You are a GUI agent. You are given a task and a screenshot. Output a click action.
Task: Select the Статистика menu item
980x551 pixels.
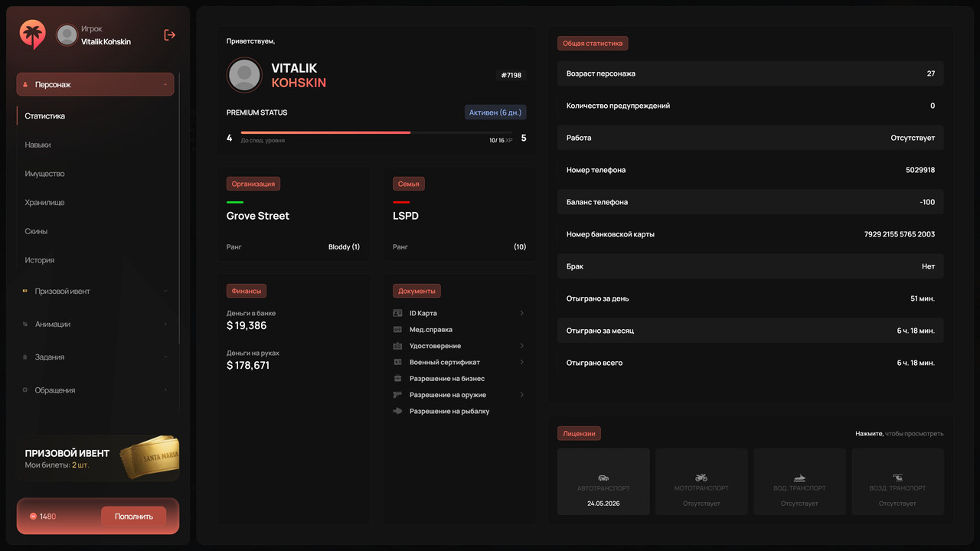coord(44,116)
